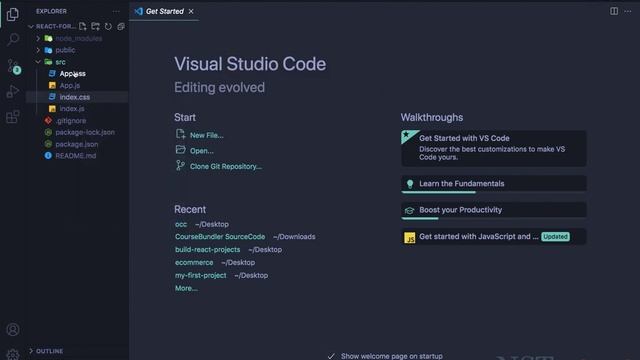Open index.js file in explorer
This screenshot has height=360, width=640.
click(x=72, y=109)
